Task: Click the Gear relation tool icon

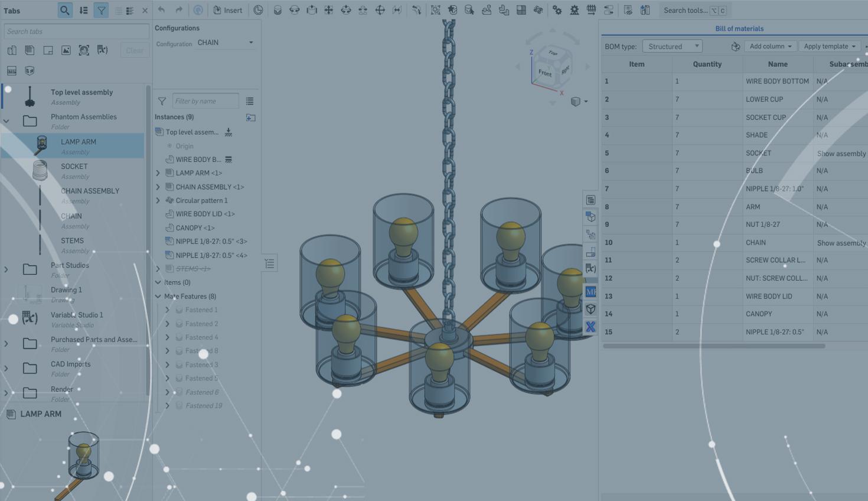Action: pos(557,10)
